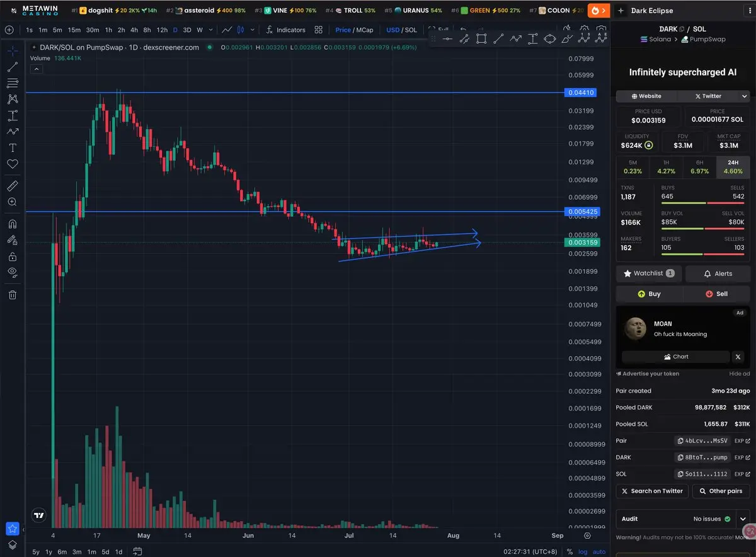
Task: Open the Fibonacci retracement tools
Action: coord(12,83)
